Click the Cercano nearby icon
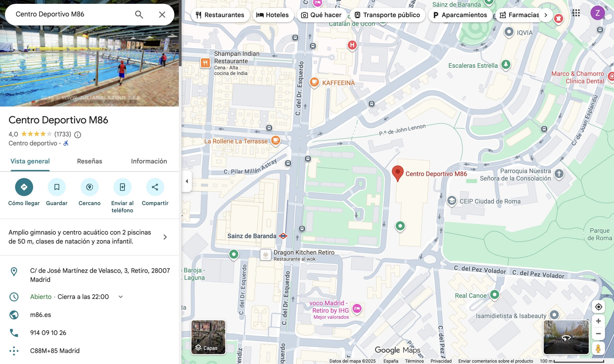 pyautogui.click(x=90, y=187)
